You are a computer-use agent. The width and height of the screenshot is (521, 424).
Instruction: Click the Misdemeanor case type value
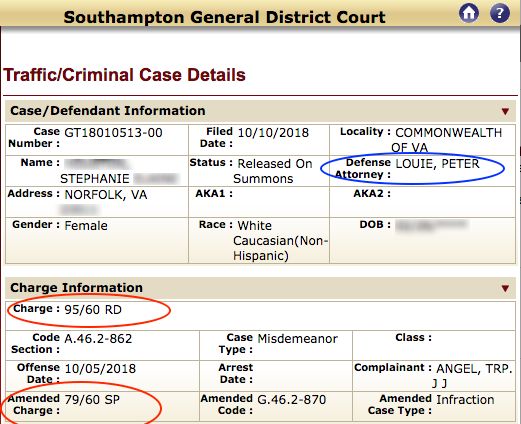pyautogui.click(x=297, y=339)
